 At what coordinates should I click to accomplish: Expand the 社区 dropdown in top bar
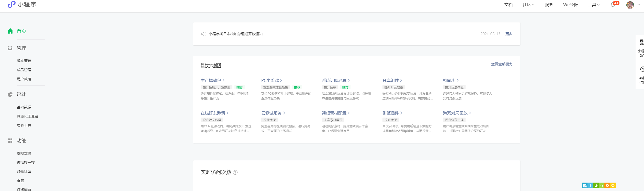coord(528,5)
